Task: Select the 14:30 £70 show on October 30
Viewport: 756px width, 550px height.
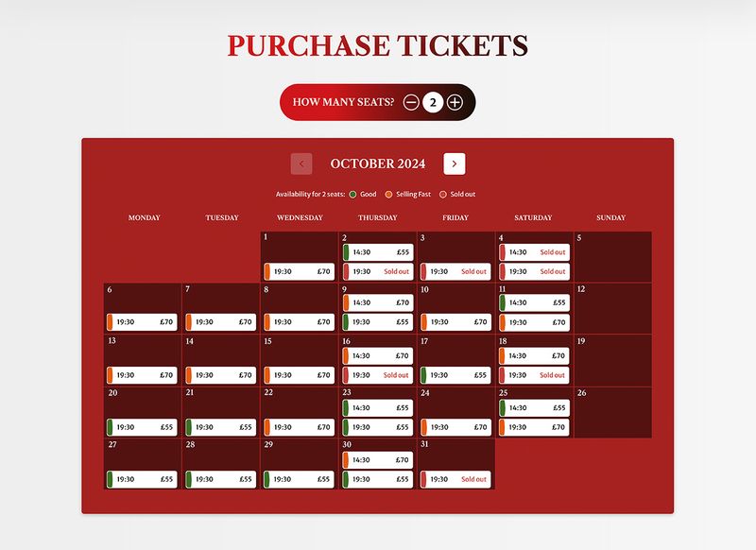Action: pos(378,459)
